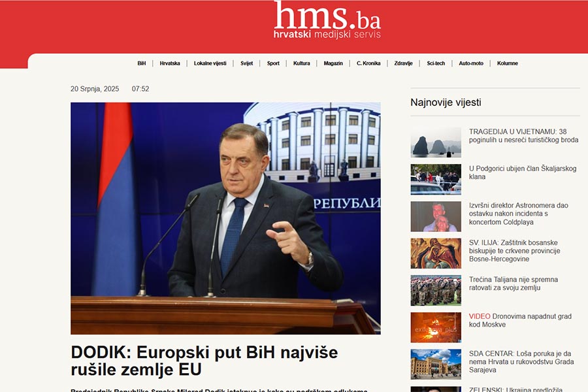The image size is (588, 392).
Task: Open the Astronomer director Coldplay story
Action: pyautogui.click(x=518, y=214)
